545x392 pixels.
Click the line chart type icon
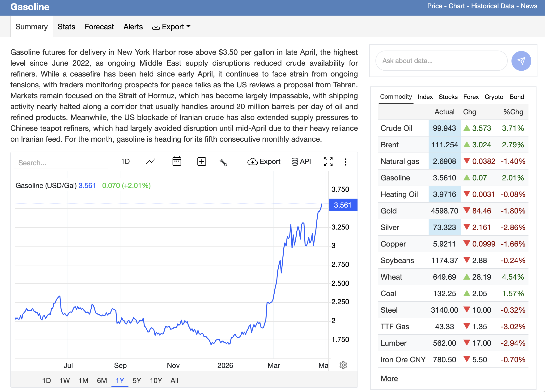151,162
